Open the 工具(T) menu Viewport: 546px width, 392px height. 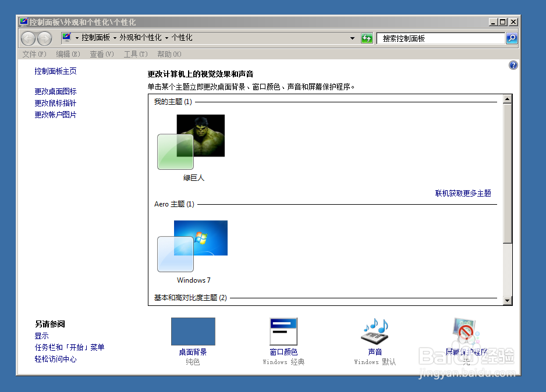click(x=136, y=54)
